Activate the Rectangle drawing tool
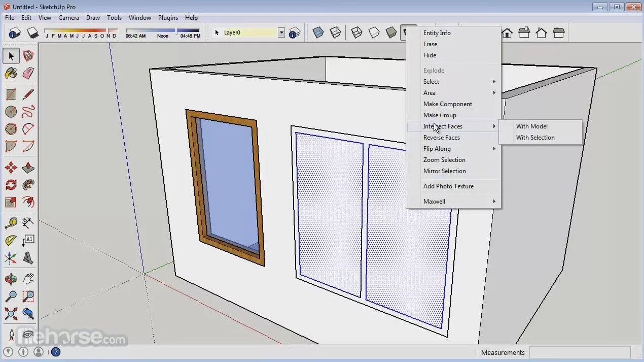This screenshot has width=644, height=362. tap(11, 94)
